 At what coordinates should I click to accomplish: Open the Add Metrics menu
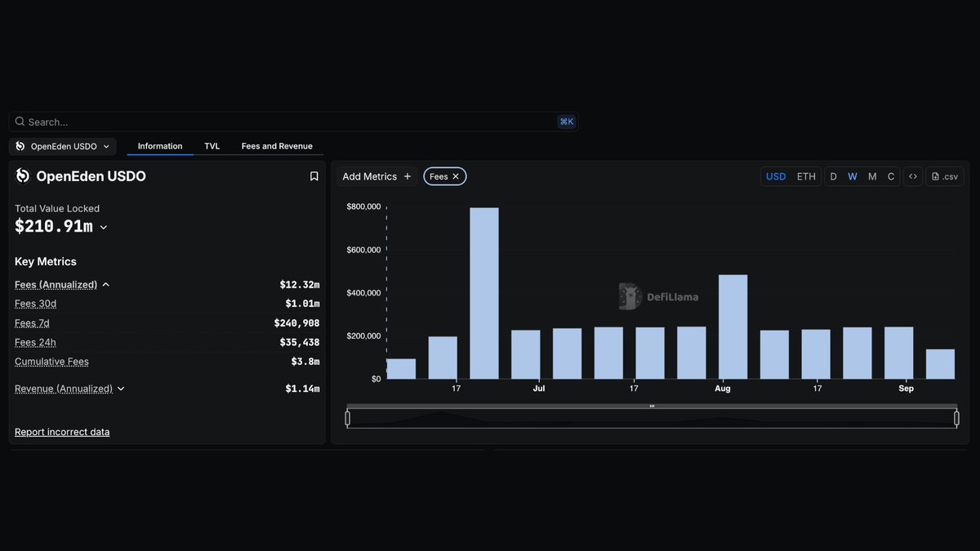click(376, 176)
